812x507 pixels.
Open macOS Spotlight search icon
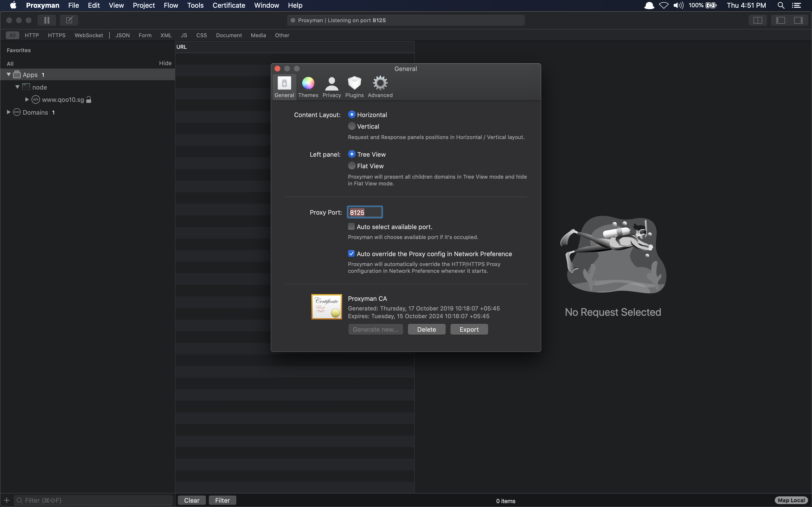point(781,5)
